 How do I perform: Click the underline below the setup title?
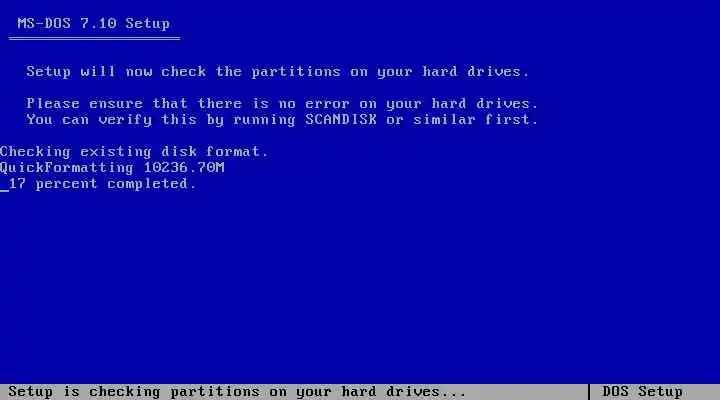coord(94,39)
